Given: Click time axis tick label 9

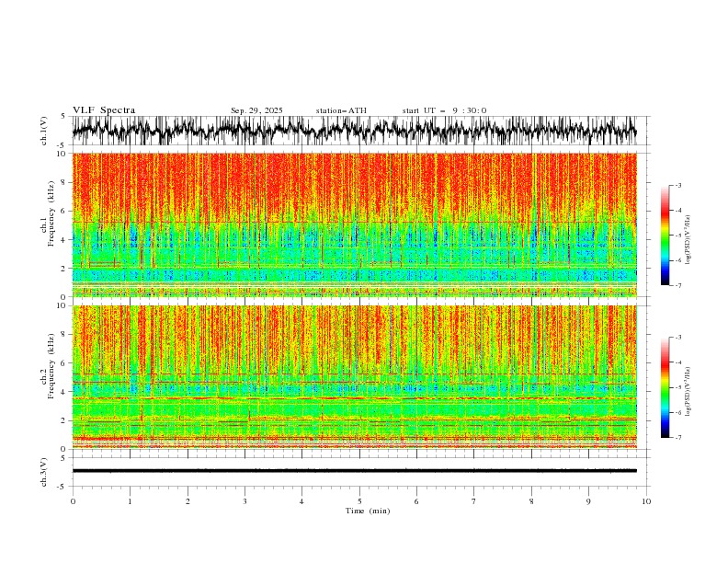Looking at the screenshot, I should 588,501.
